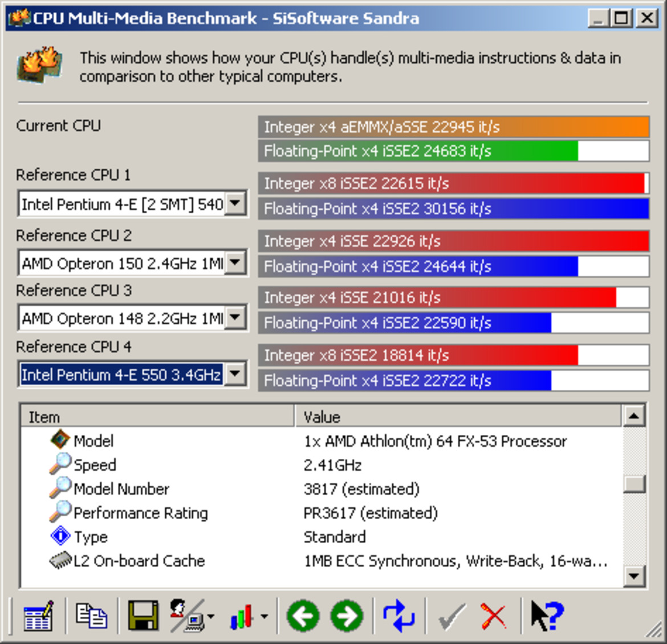
Task: Click the Floating-Point 22590 it/s bar
Action: point(453,323)
